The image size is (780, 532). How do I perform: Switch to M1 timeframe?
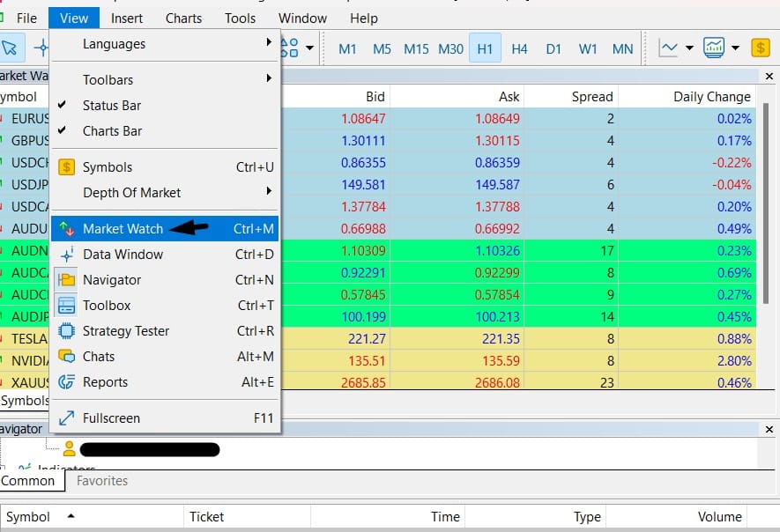point(347,48)
